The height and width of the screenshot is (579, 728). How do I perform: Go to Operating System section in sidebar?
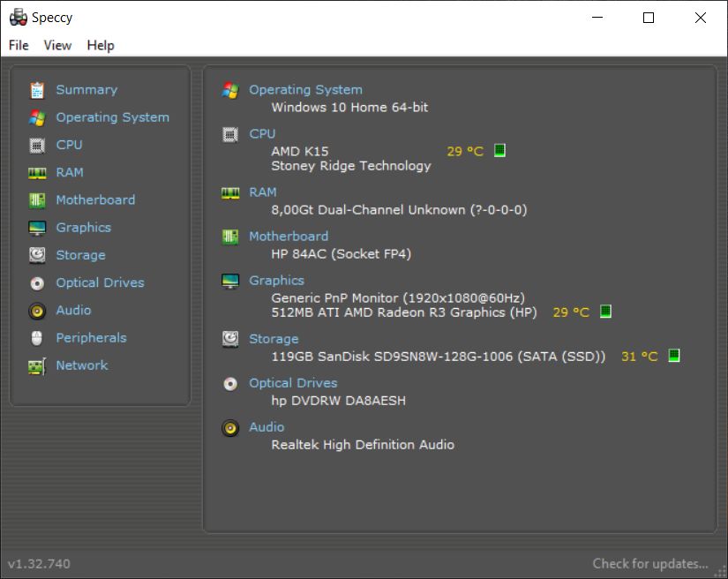tap(113, 117)
